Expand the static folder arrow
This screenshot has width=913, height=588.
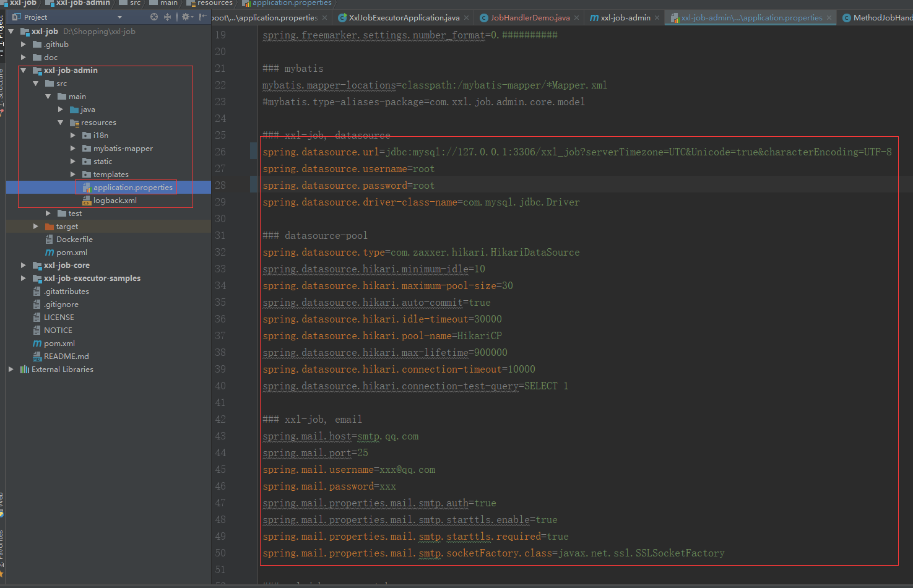(x=72, y=161)
